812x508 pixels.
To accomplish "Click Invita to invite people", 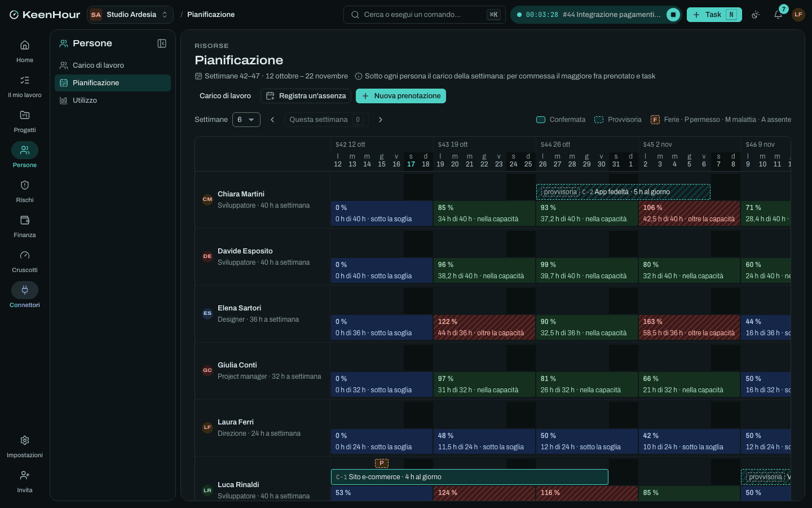I will (x=25, y=481).
